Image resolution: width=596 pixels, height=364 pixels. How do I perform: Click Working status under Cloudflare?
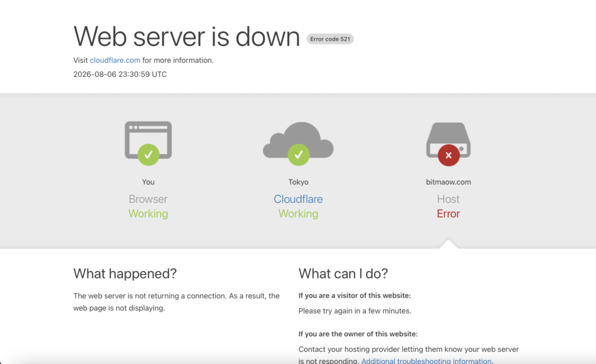click(298, 214)
